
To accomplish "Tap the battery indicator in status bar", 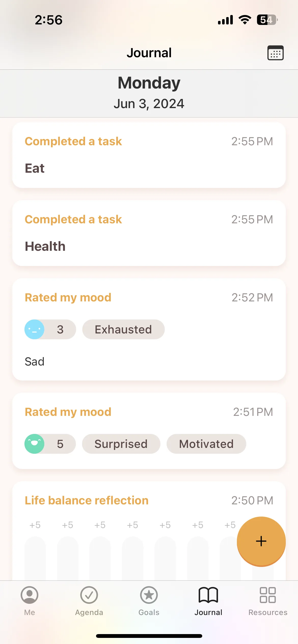I will (x=267, y=20).
